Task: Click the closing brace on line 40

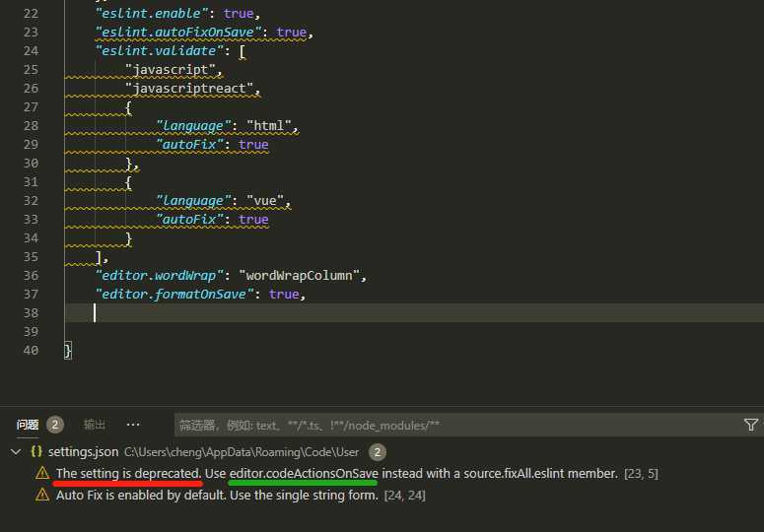Action: 68,351
